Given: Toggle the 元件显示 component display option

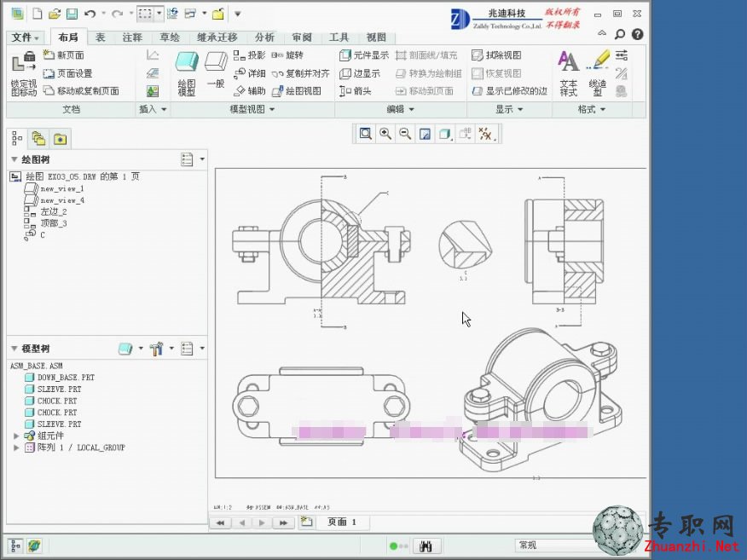Looking at the screenshot, I should (x=364, y=55).
